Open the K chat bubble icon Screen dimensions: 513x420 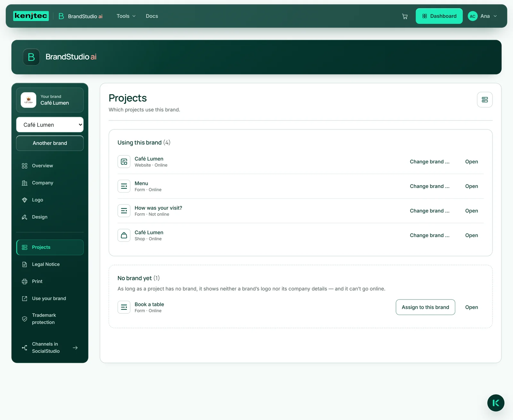pyautogui.click(x=496, y=403)
